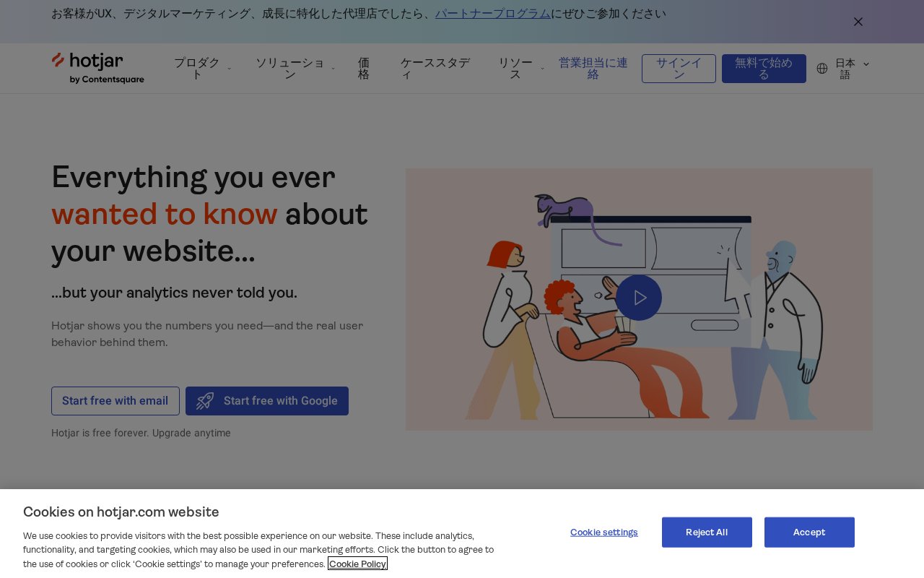Click the Hotjar logo

pyautogui.click(x=97, y=68)
